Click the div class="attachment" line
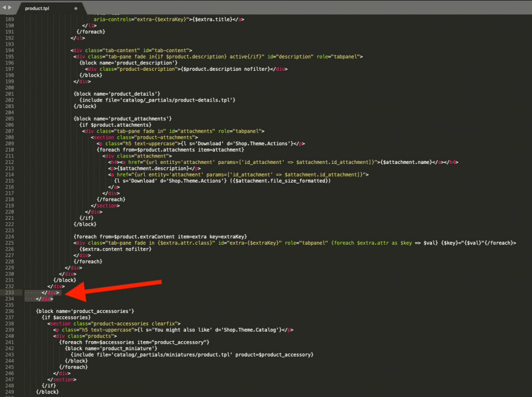This screenshot has height=397, width=532. coord(137,156)
